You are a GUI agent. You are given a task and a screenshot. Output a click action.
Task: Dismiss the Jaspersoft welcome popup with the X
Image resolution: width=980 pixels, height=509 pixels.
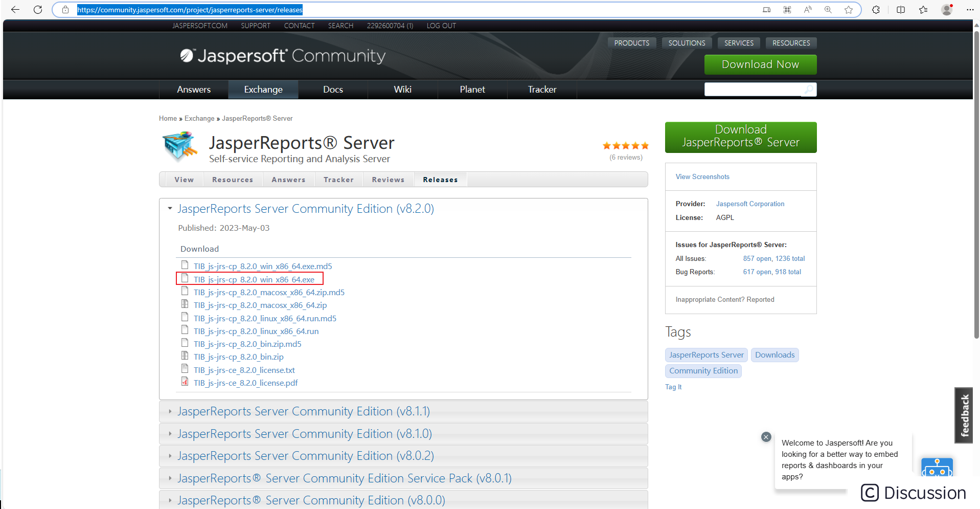coord(765,436)
